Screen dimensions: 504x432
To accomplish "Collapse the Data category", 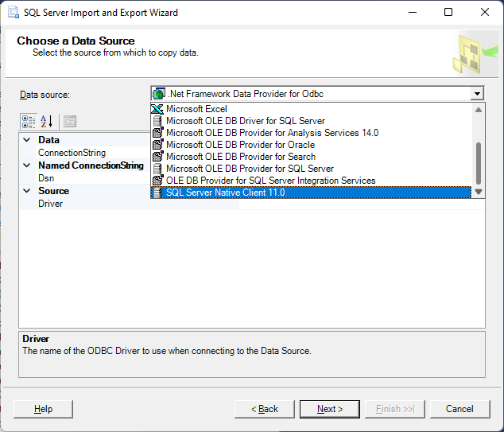I will (x=27, y=139).
